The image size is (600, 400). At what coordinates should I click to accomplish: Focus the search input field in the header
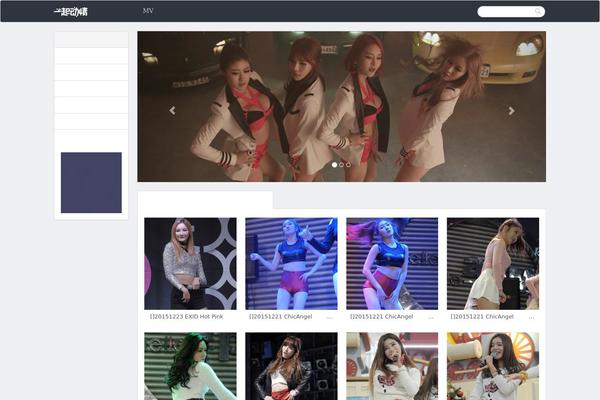511,11
